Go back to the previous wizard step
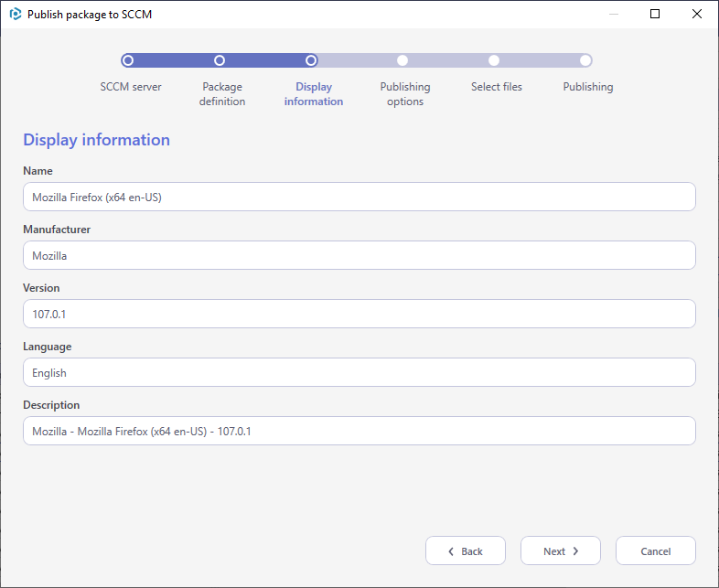The width and height of the screenshot is (719, 588). point(466,551)
